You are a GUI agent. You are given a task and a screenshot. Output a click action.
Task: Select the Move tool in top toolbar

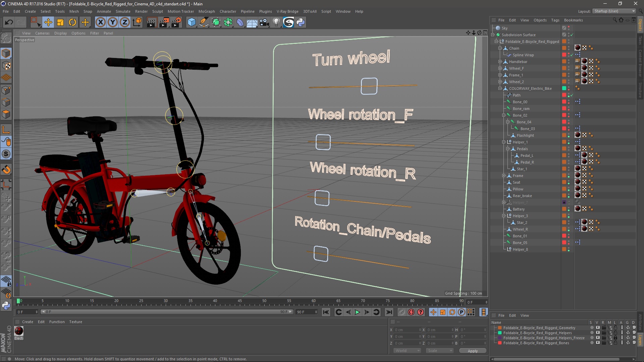tap(48, 22)
